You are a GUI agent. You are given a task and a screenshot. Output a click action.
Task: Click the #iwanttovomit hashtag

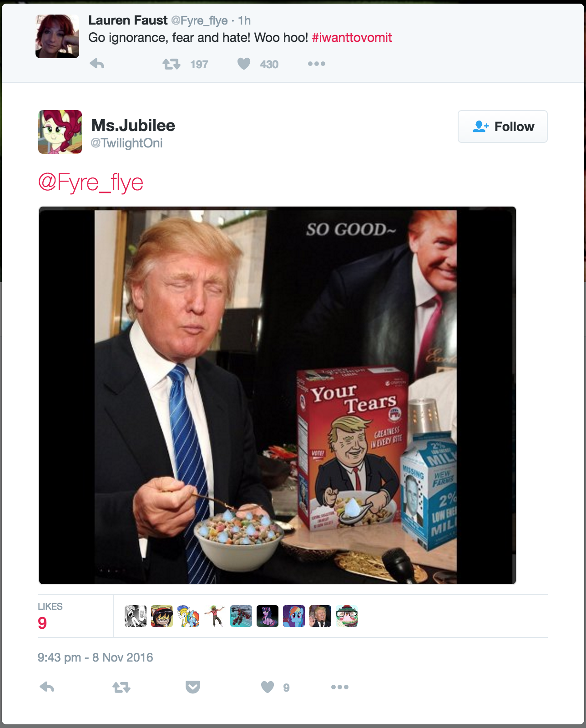(x=352, y=37)
